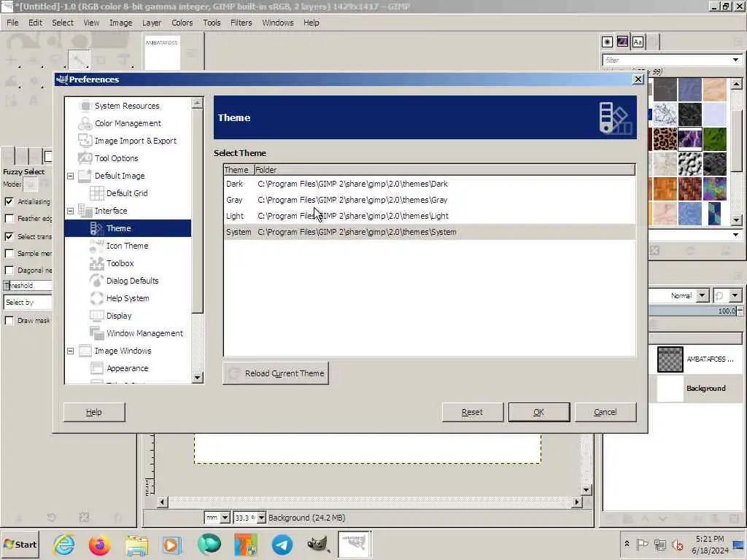Open Toolbox preferences page
This screenshot has width=747, height=560.
(120, 263)
